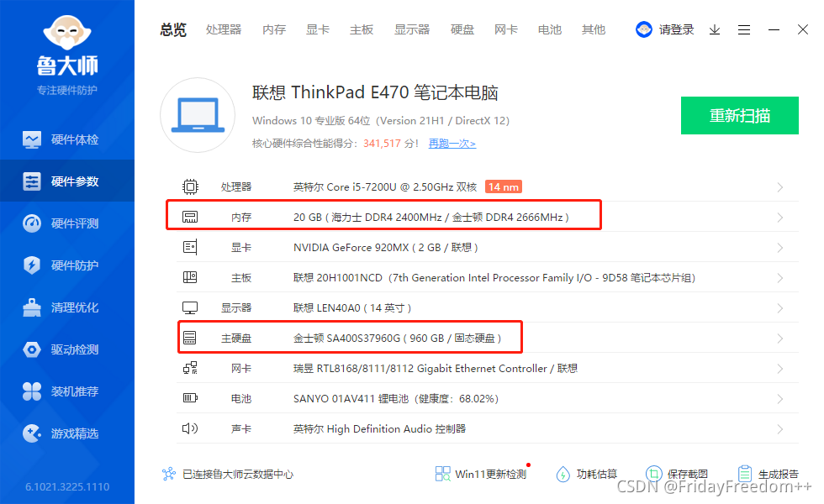Switch to the 总览 tab
This screenshot has height=504, width=824.
(173, 29)
